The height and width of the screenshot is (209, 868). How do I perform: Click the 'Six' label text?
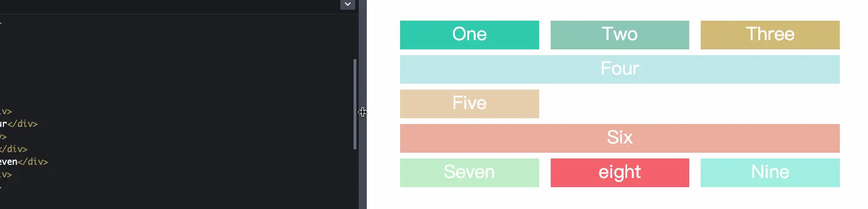point(620,138)
